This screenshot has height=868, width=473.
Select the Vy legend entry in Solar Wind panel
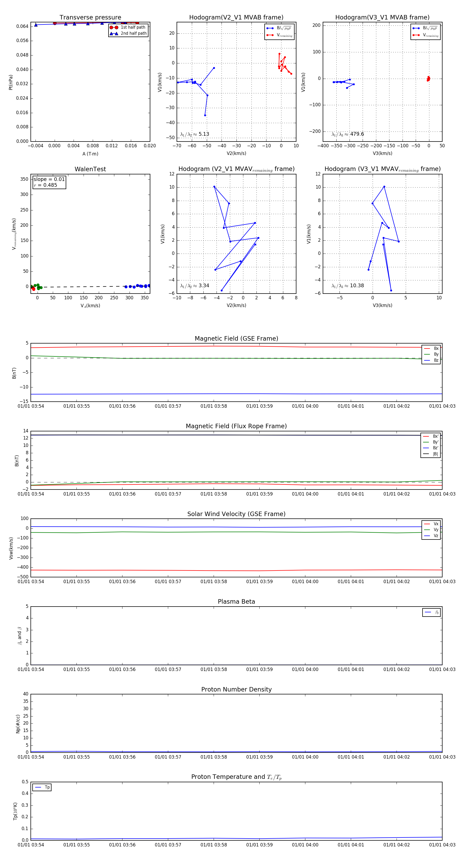pos(431,530)
